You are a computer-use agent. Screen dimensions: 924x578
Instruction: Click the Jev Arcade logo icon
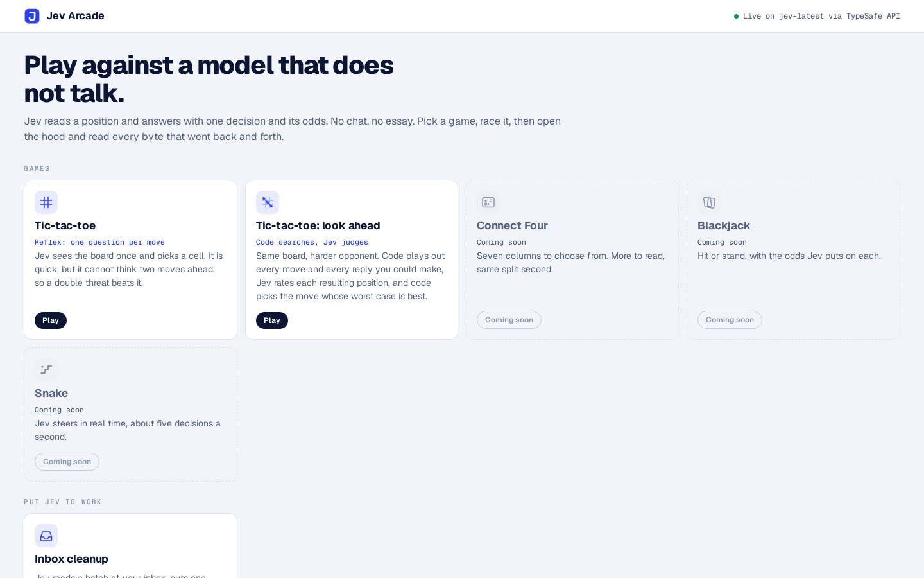pyautogui.click(x=32, y=16)
